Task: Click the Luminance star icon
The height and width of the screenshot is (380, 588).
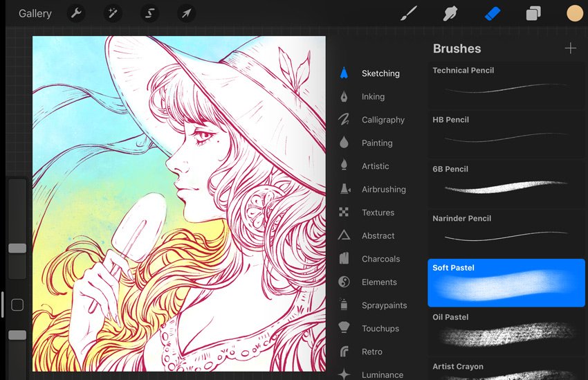Action: point(344,374)
